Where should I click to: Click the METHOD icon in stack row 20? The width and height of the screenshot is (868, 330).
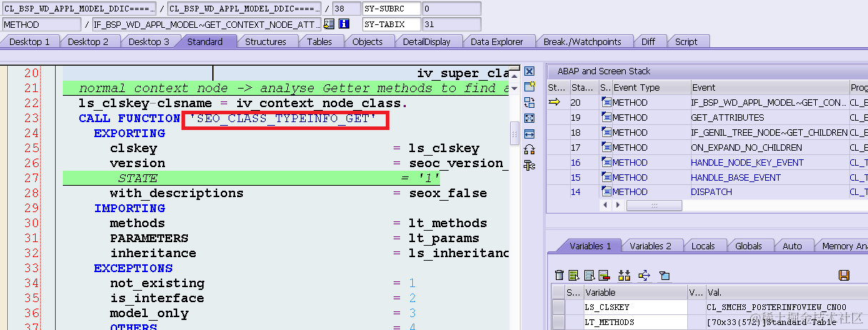pos(607,102)
